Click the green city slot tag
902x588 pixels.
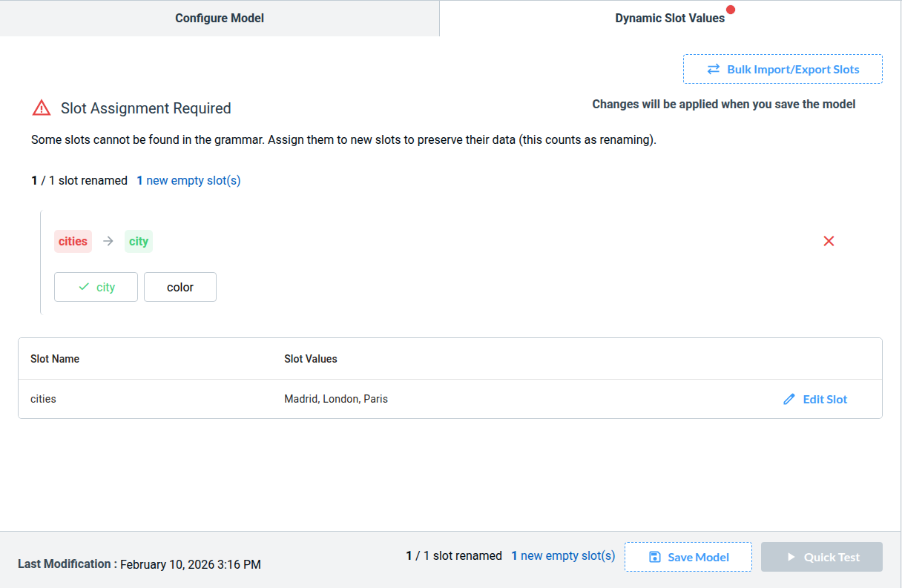(x=139, y=241)
